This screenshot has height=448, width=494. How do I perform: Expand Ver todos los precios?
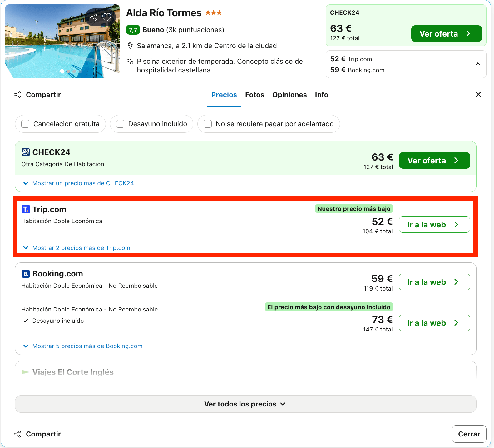(245, 404)
